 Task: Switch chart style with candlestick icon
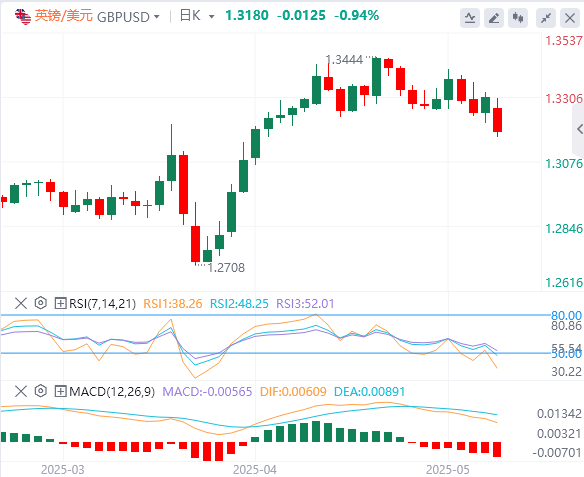[x=518, y=18]
